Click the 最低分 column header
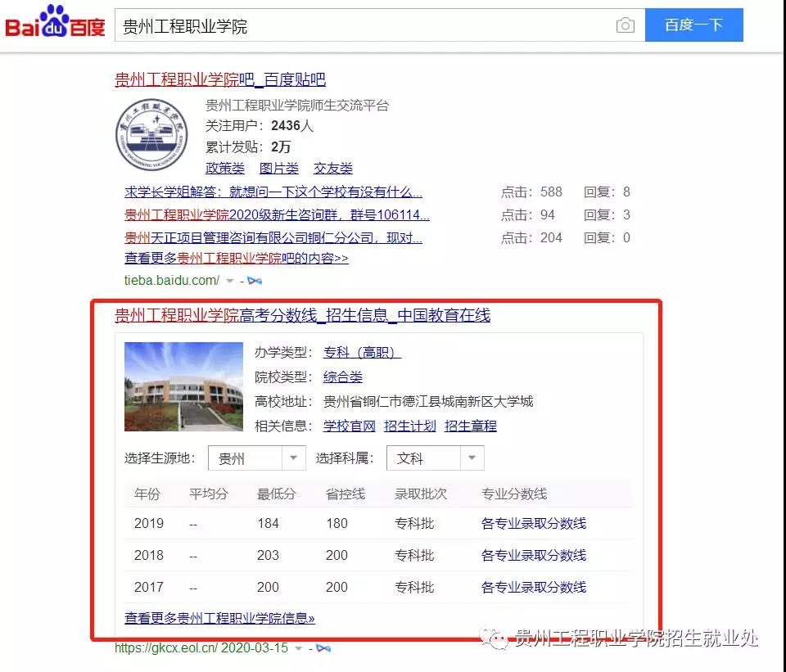Image resolution: width=786 pixels, height=672 pixels. click(276, 494)
